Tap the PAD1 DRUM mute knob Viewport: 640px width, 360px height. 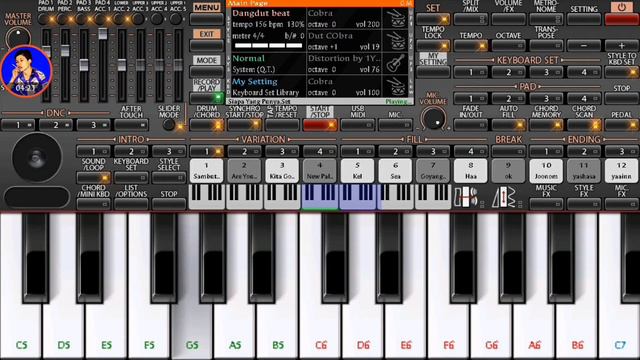click(43, 19)
